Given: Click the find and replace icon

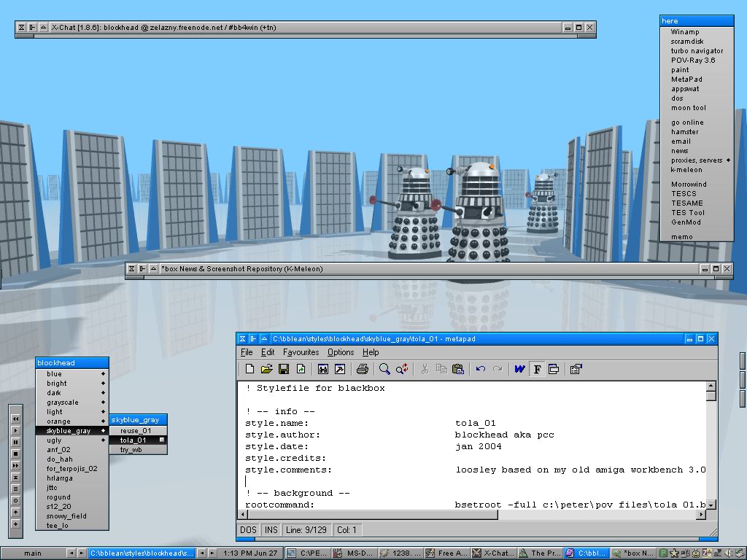Looking at the screenshot, I should (402, 369).
